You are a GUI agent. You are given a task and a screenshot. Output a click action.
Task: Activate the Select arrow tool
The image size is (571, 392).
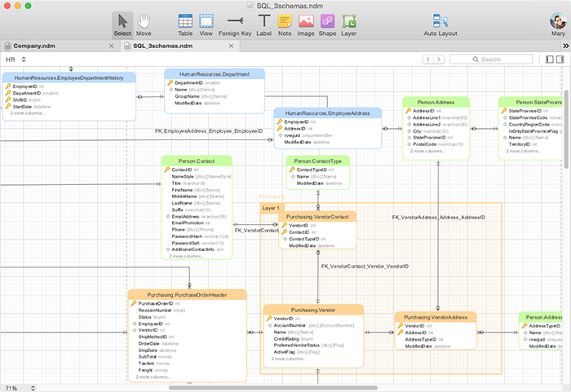point(122,24)
